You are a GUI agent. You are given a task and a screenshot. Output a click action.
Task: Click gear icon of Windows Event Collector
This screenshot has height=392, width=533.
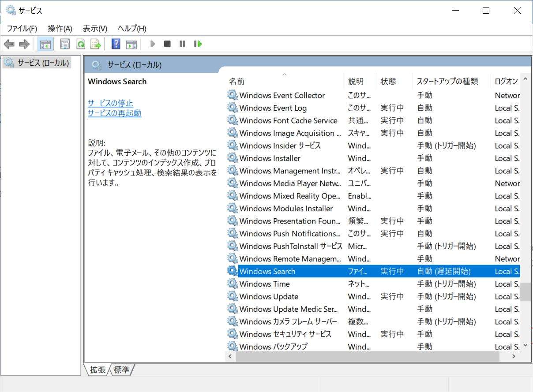(x=232, y=95)
